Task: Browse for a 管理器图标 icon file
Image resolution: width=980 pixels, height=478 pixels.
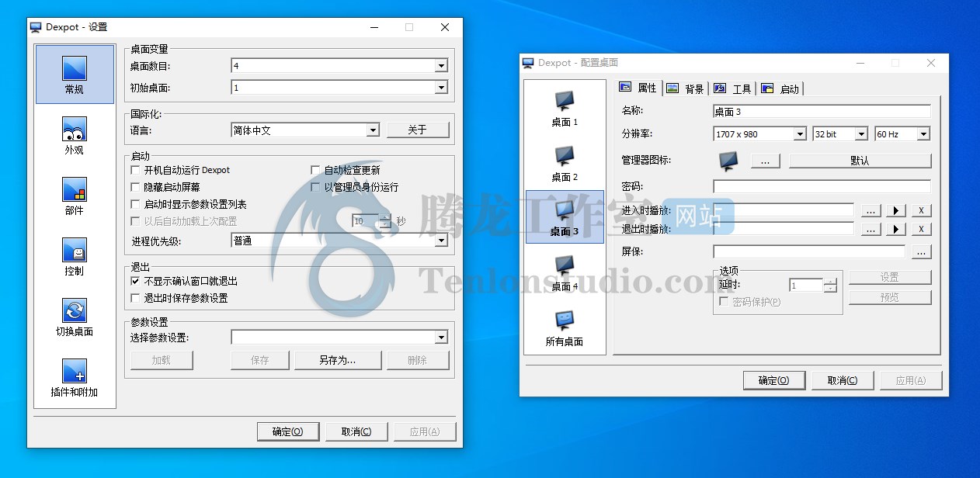Action: tap(766, 161)
